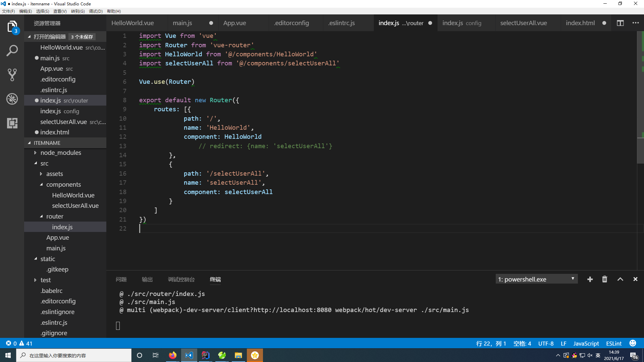
Task: Click Windows taskbar search box
Action: 74,355
